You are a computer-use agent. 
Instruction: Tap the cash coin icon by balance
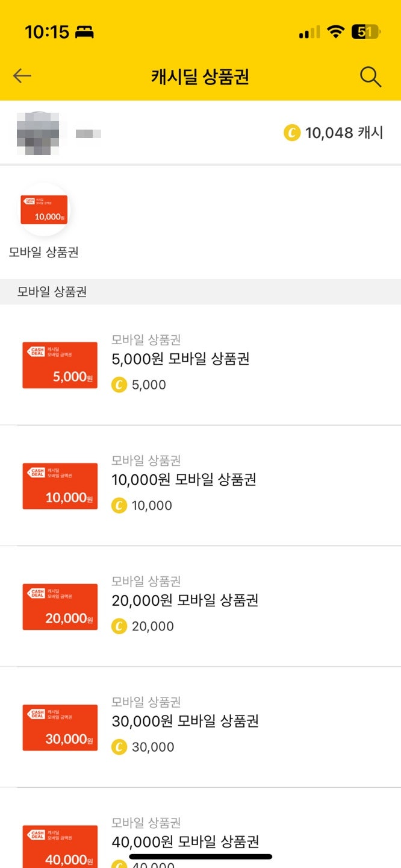pos(292,133)
